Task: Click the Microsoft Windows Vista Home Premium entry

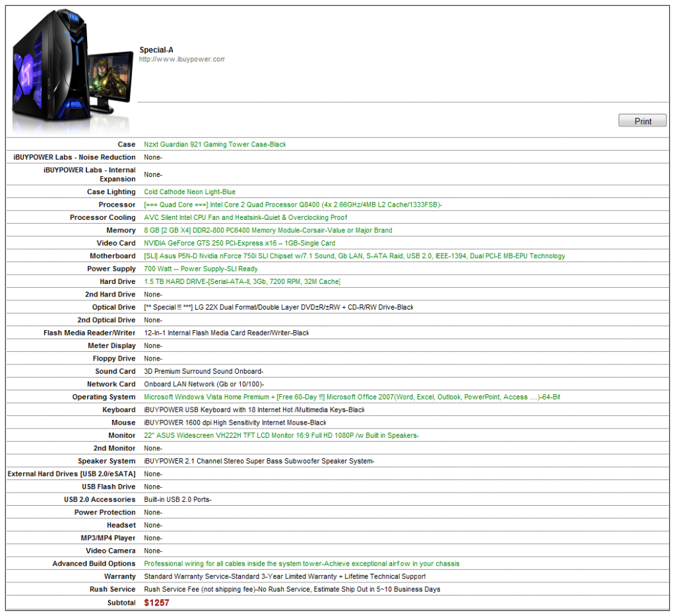Action: (352, 397)
